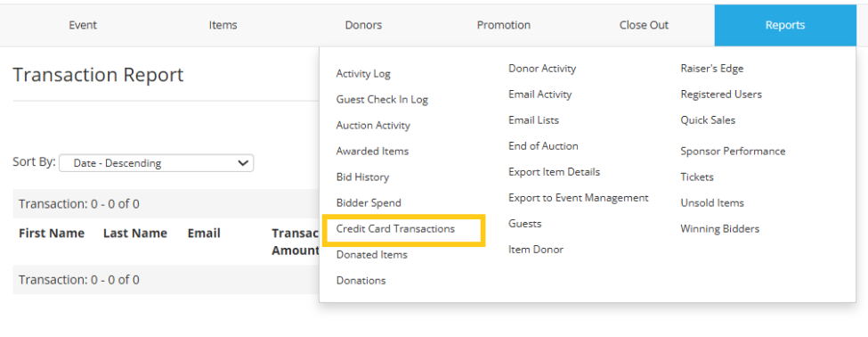Open Export to Event Management
The image size is (868, 337).
click(579, 198)
